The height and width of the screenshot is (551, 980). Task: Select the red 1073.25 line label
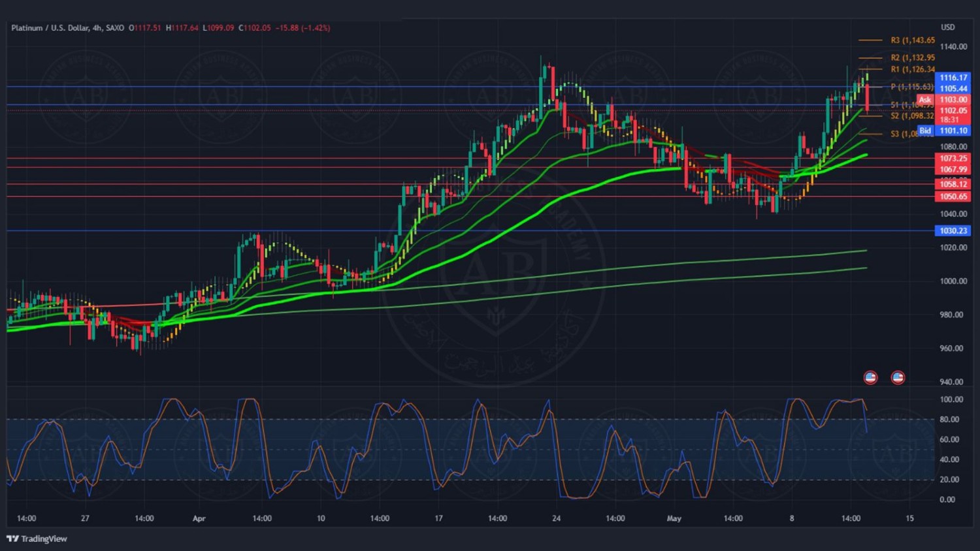[953, 159]
